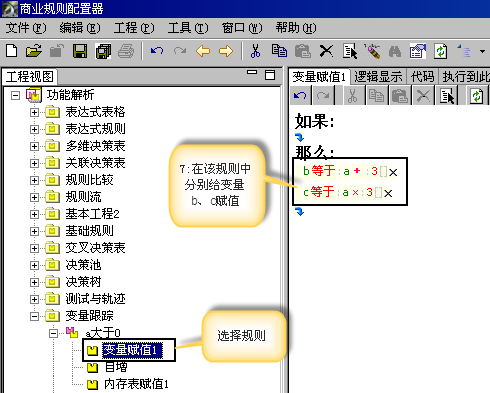Viewport: 490px width, 393px height.
Task: Expand the 规则流 folder
Action: pos(34,197)
